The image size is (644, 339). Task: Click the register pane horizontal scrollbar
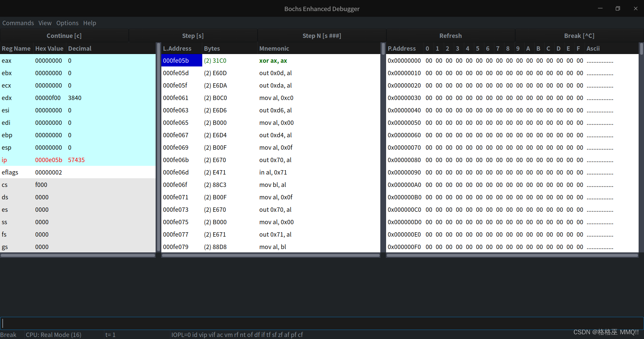tap(78, 255)
